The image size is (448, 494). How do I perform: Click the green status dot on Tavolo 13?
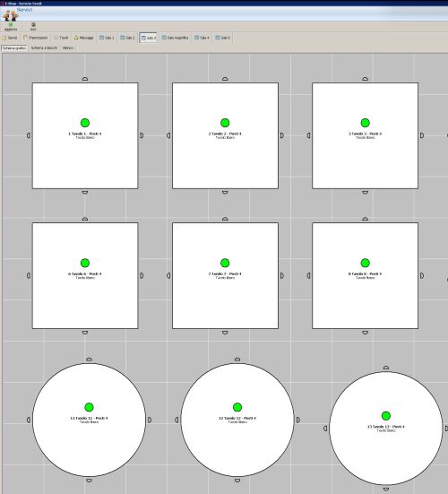[386, 416]
